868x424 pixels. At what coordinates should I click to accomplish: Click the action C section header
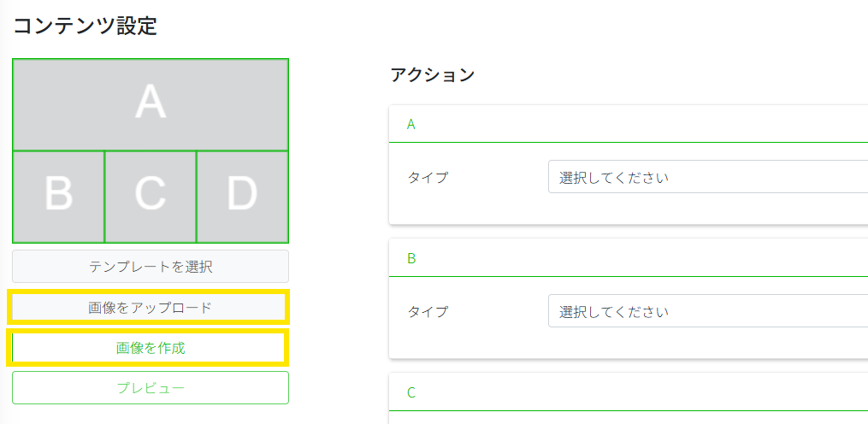pyautogui.click(x=628, y=393)
